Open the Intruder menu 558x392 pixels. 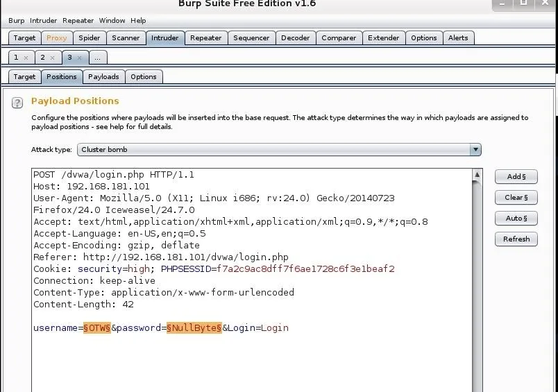[x=44, y=21]
